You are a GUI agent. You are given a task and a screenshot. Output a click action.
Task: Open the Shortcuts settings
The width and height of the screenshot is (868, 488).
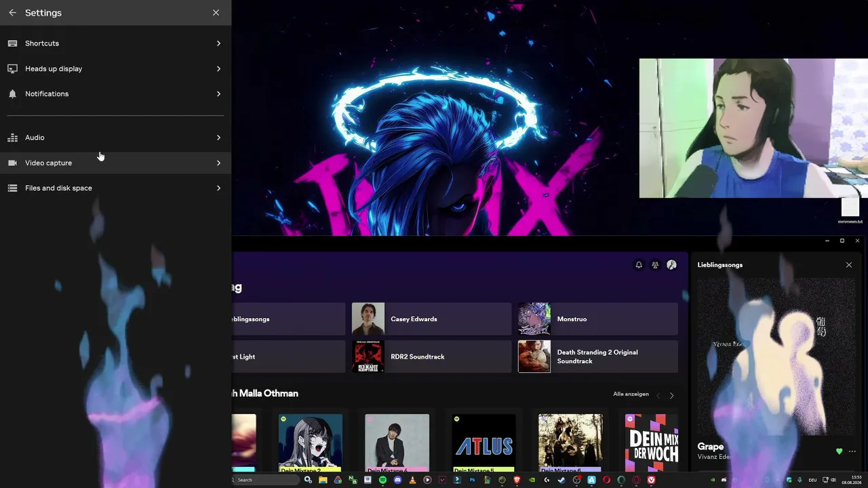(115, 43)
